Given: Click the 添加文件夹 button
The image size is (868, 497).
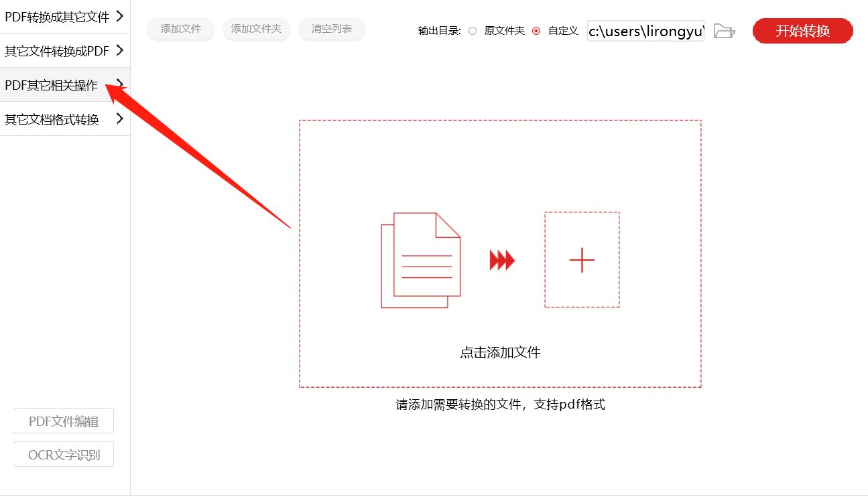Looking at the screenshot, I should tap(256, 29).
